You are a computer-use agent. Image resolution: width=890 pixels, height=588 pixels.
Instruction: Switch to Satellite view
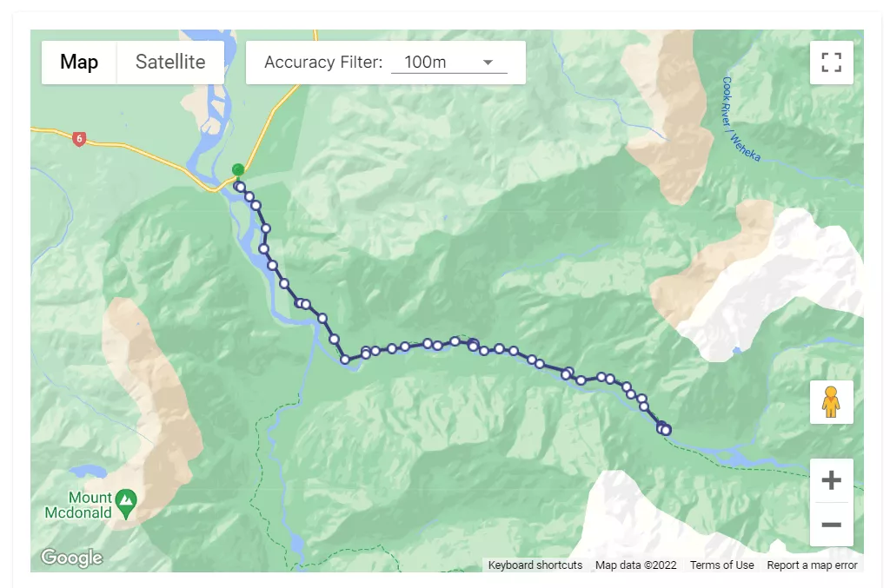[x=170, y=63]
